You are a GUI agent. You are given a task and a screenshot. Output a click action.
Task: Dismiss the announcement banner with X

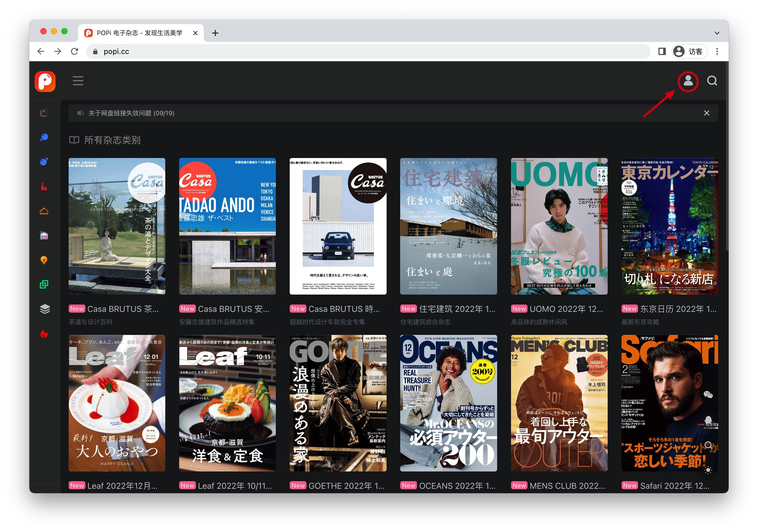pyautogui.click(x=706, y=113)
